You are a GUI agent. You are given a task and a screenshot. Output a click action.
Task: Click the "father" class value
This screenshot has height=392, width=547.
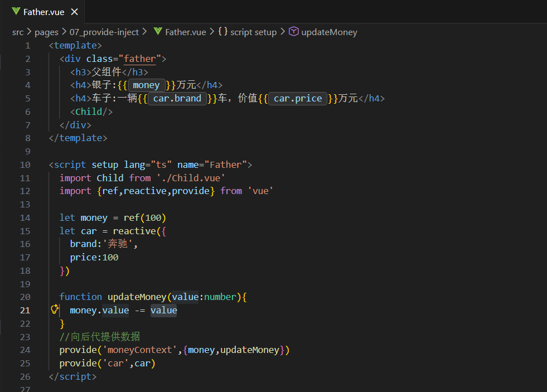[x=139, y=59]
